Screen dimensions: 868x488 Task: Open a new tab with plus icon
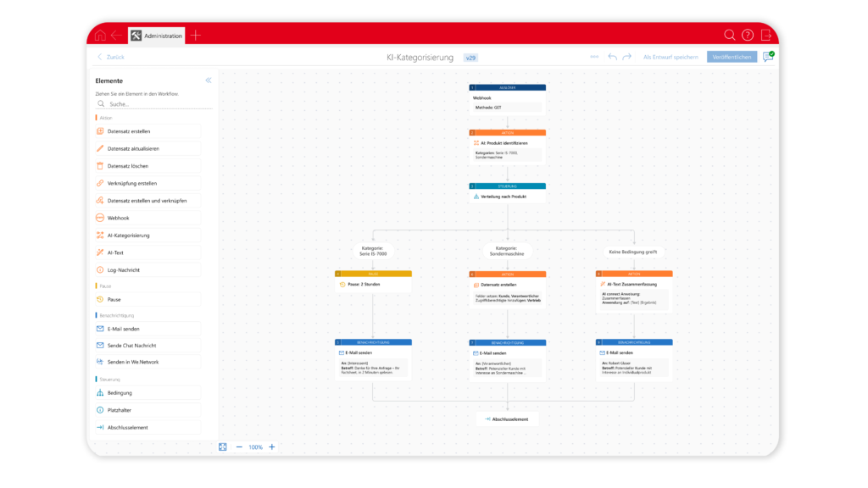(196, 35)
